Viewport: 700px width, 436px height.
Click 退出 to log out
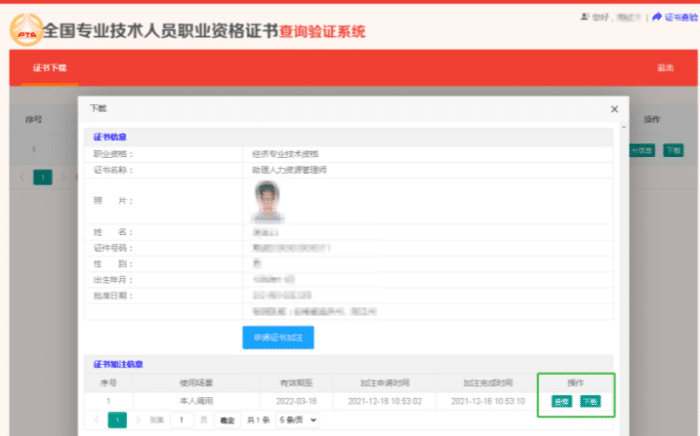(x=665, y=68)
